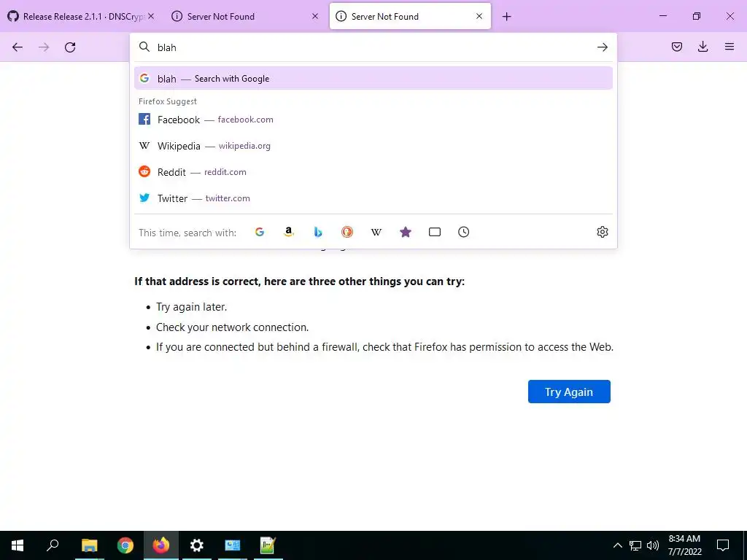Open Settings gear in the taskbar
Screen dimensions: 747x560
(197, 545)
